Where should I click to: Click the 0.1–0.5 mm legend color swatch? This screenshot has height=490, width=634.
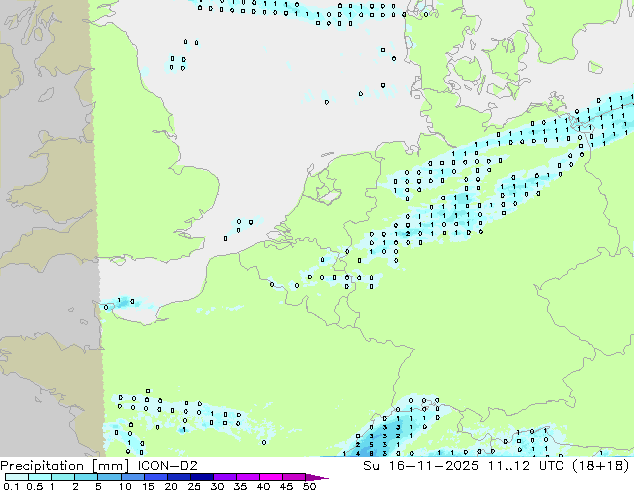(x=17, y=477)
